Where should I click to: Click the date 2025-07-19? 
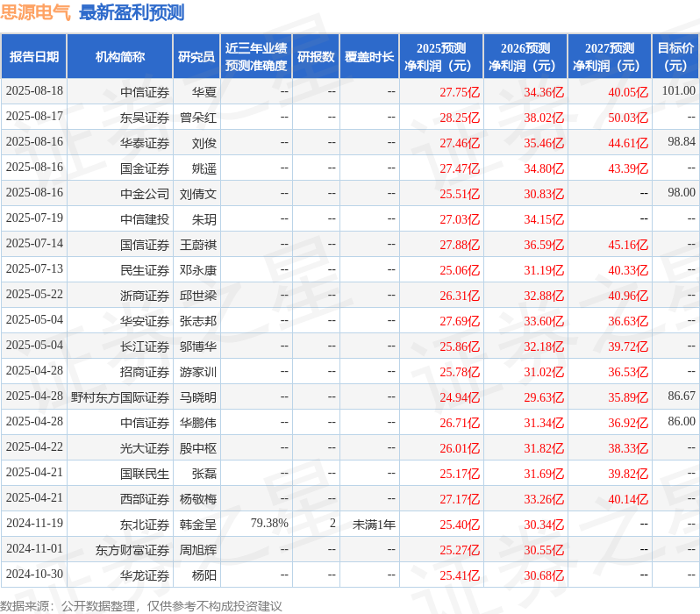click(x=34, y=218)
